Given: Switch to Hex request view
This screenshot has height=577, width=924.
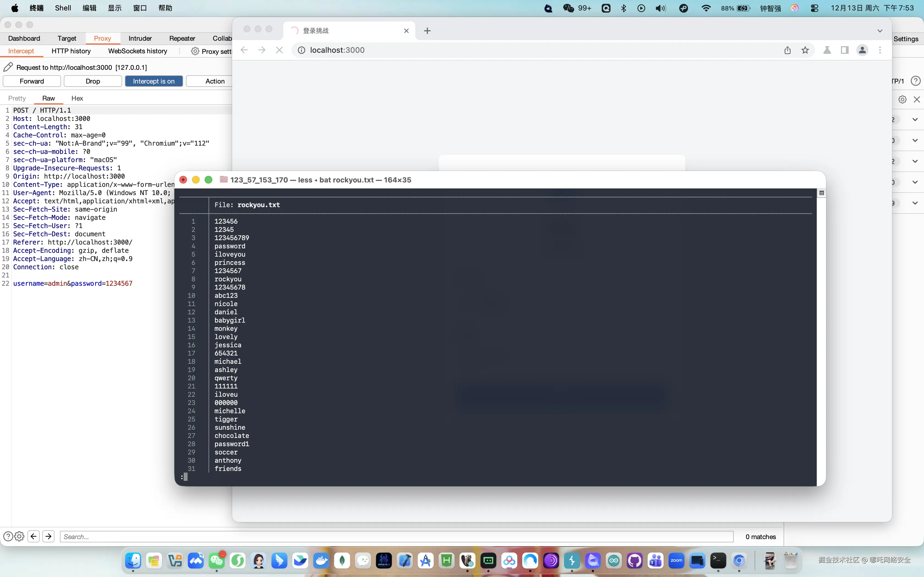Looking at the screenshot, I should 77,98.
